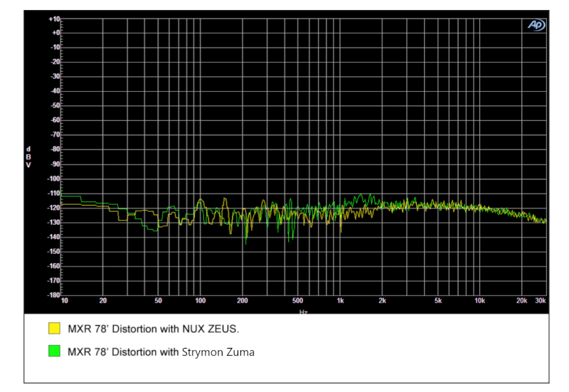The width and height of the screenshot is (569, 392).
Task: Select the 'MXR 78' Distortion with Strymon Zuma' label
Action: coord(161,351)
